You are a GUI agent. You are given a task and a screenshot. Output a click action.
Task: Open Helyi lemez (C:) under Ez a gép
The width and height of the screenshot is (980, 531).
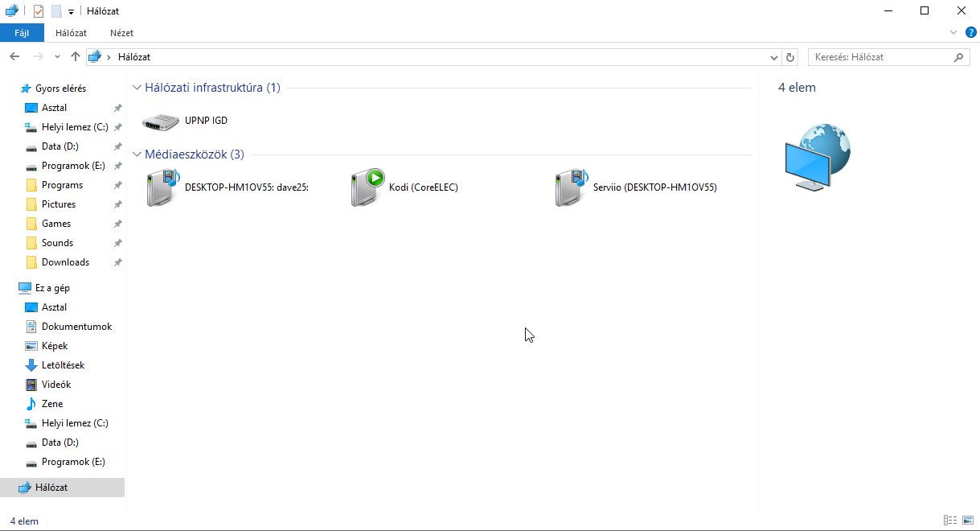click(75, 423)
